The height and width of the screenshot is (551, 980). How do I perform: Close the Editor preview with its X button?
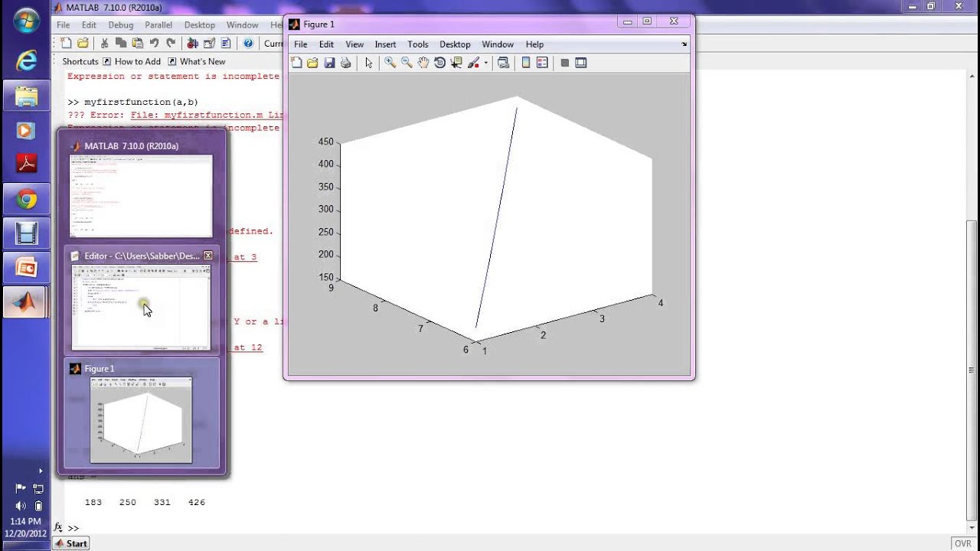coord(207,256)
